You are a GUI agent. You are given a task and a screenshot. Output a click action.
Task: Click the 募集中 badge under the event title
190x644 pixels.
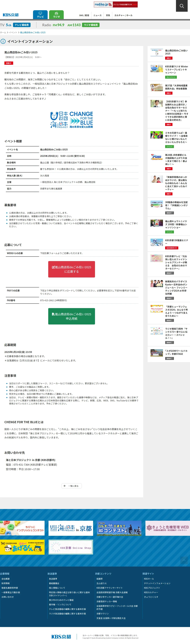(9, 63)
